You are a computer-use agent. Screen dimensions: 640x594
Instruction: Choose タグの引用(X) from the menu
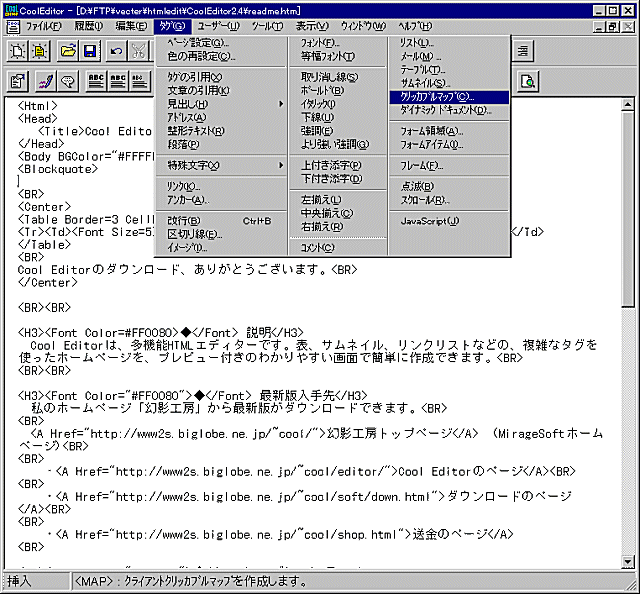point(221,77)
